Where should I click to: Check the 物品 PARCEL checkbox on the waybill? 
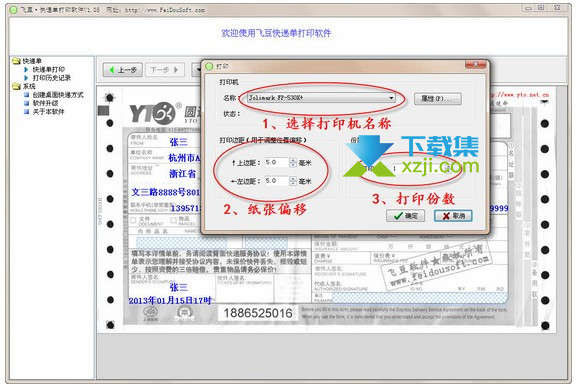(x=173, y=220)
